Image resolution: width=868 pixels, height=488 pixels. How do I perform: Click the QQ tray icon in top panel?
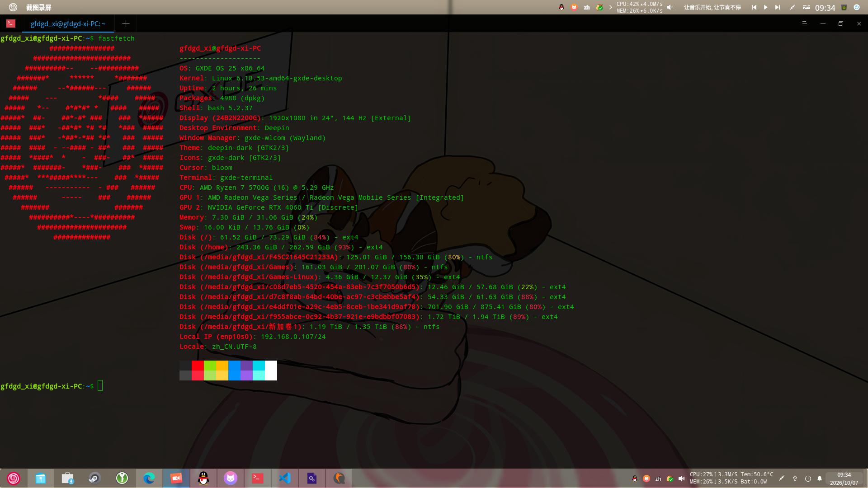tap(561, 7)
